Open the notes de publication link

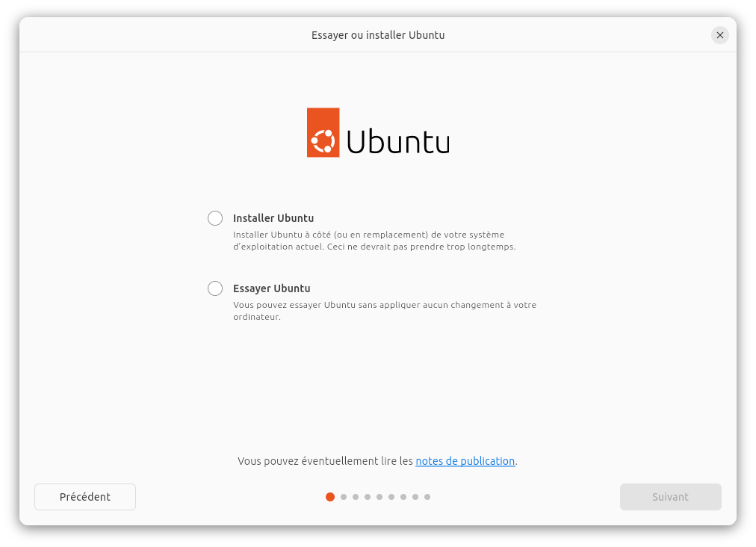pyautogui.click(x=465, y=461)
